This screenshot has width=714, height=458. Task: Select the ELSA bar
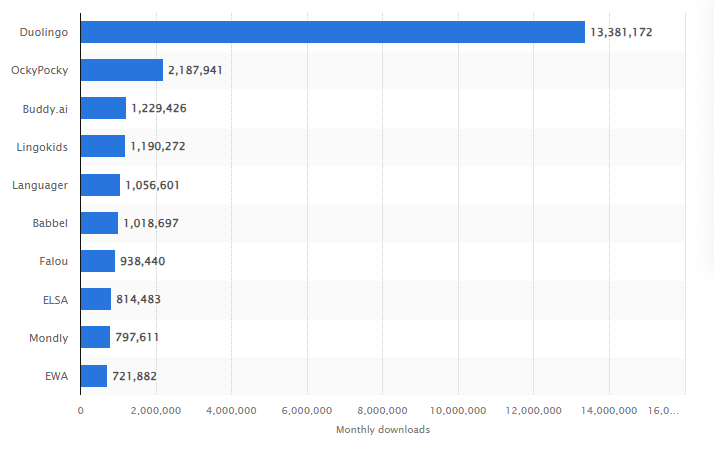tap(96, 299)
